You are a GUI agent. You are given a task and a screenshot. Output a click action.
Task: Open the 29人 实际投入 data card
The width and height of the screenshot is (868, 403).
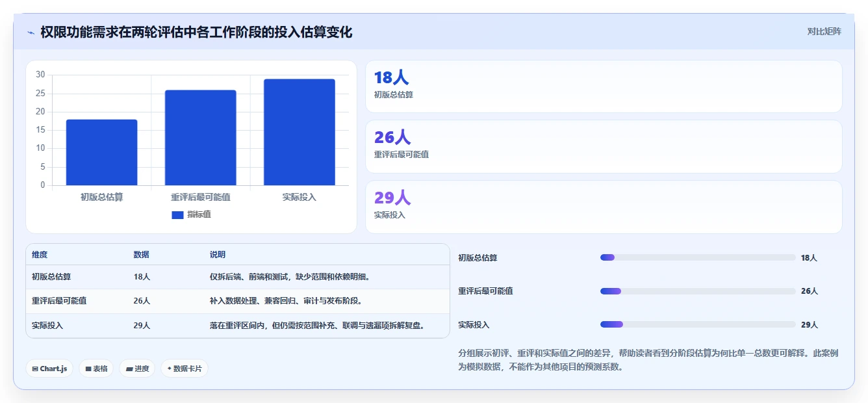(604, 207)
